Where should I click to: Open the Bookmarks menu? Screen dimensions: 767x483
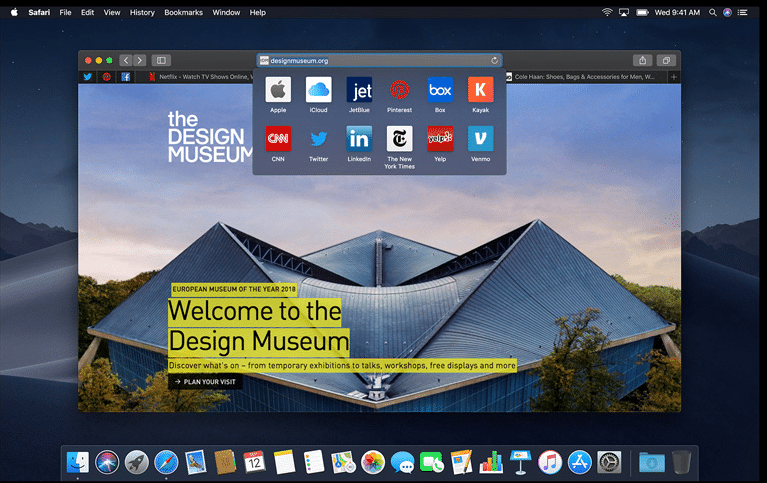(x=184, y=12)
